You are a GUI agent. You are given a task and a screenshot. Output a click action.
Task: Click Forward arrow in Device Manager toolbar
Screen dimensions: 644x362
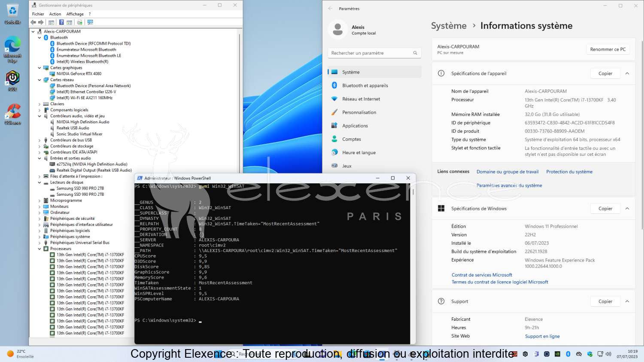41,22
